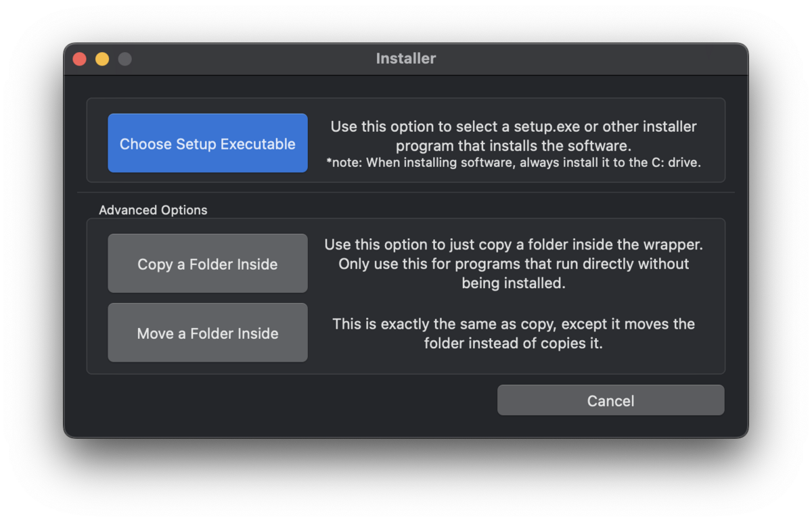Image resolution: width=812 pixels, height=522 pixels.
Task: Click the gray zoom window button
Action: (x=125, y=59)
